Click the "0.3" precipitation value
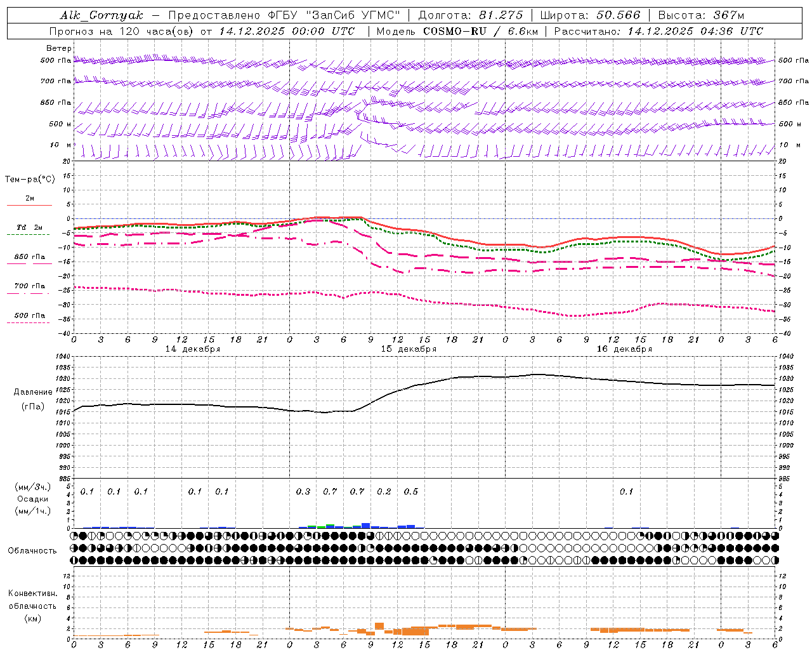 point(303,491)
